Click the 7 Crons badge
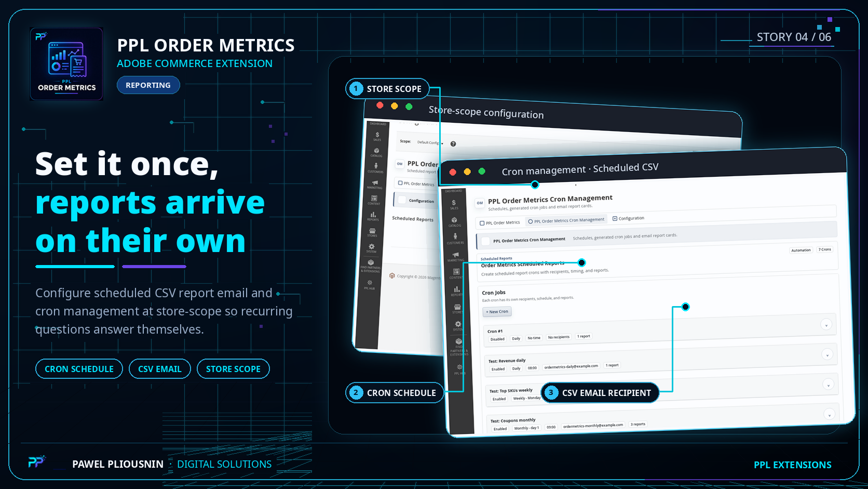The height and width of the screenshot is (489, 868). [x=825, y=249]
